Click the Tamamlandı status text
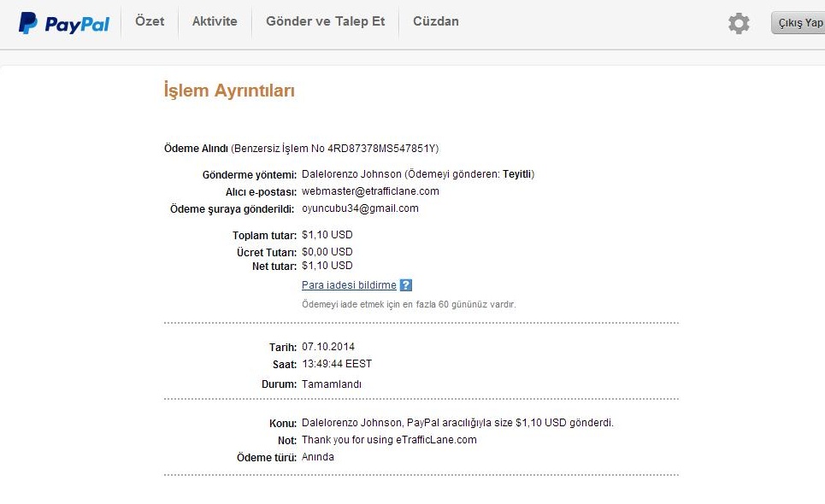The height and width of the screenshot is (504, 825). click(332, 384)
